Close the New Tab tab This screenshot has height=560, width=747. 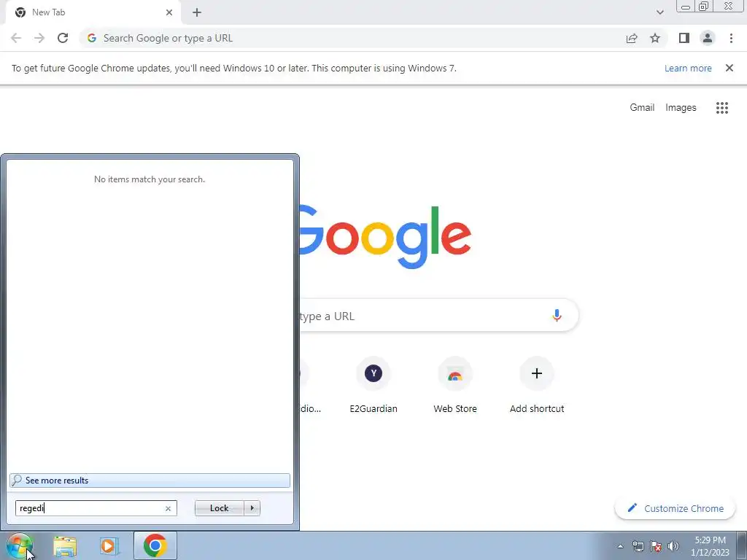click(x=169, y=12)
